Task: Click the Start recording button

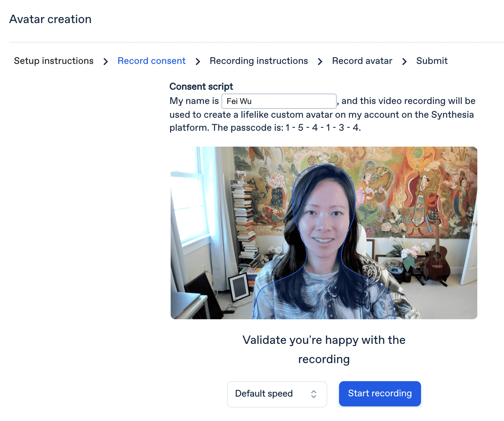Action: pyautogui.click(x=380, y=394)
